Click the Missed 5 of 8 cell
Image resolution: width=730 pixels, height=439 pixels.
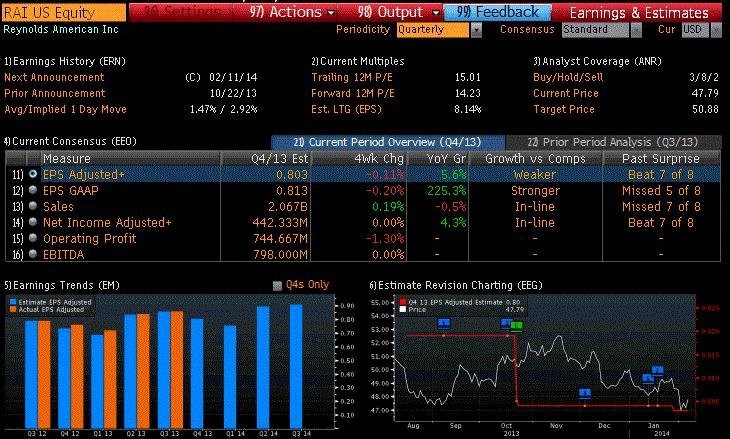[x=661, y=190]
